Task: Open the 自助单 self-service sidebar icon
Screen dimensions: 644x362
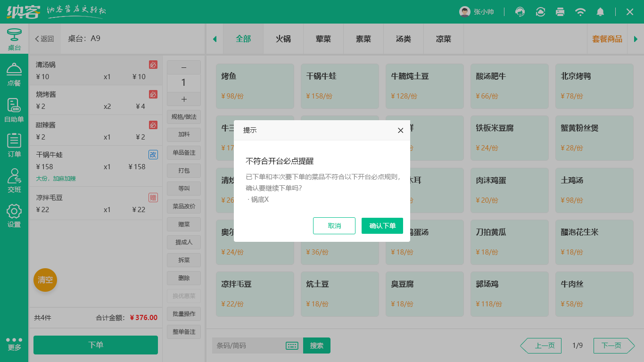Action: (x=14, y=110)
